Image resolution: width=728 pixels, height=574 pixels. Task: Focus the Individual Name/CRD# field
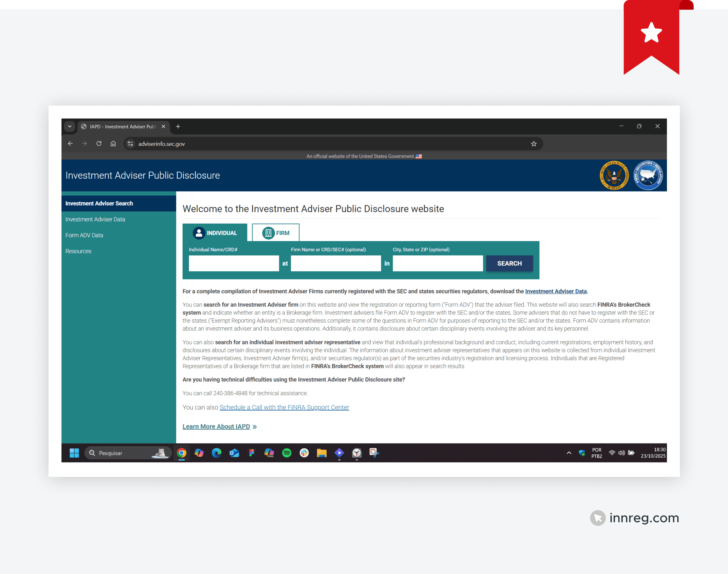pyautogui.click(x=234, y=263)
